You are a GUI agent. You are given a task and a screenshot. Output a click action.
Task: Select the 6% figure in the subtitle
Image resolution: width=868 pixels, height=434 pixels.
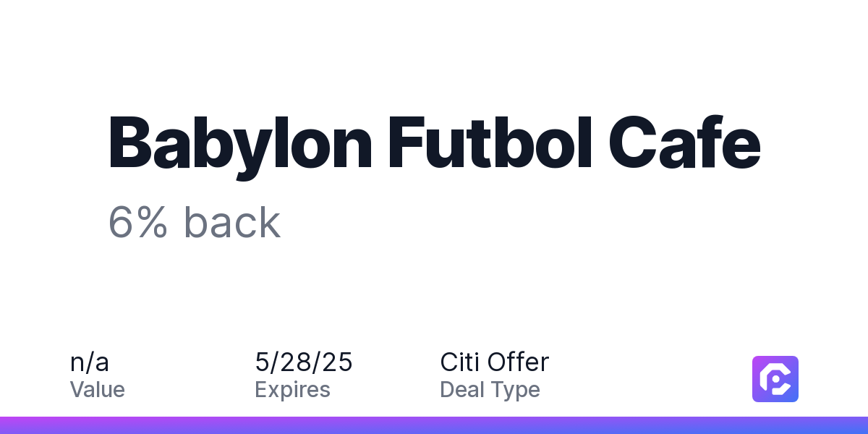(138, 222)
